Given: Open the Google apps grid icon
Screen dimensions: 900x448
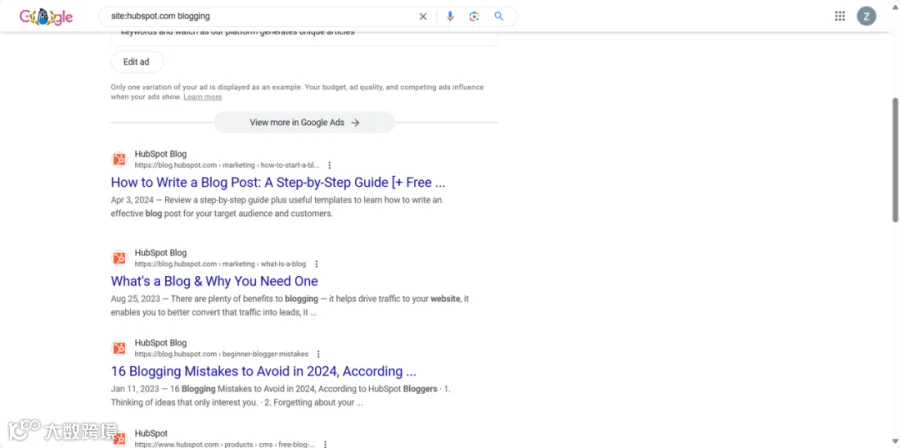Looking at the screenshot, I should click(x=840, y=16).
